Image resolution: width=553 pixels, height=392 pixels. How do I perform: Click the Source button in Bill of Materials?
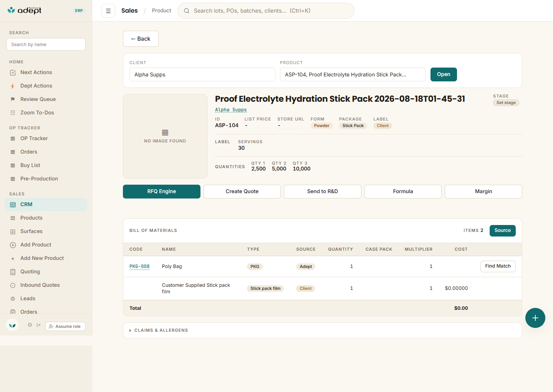[503, 230]
